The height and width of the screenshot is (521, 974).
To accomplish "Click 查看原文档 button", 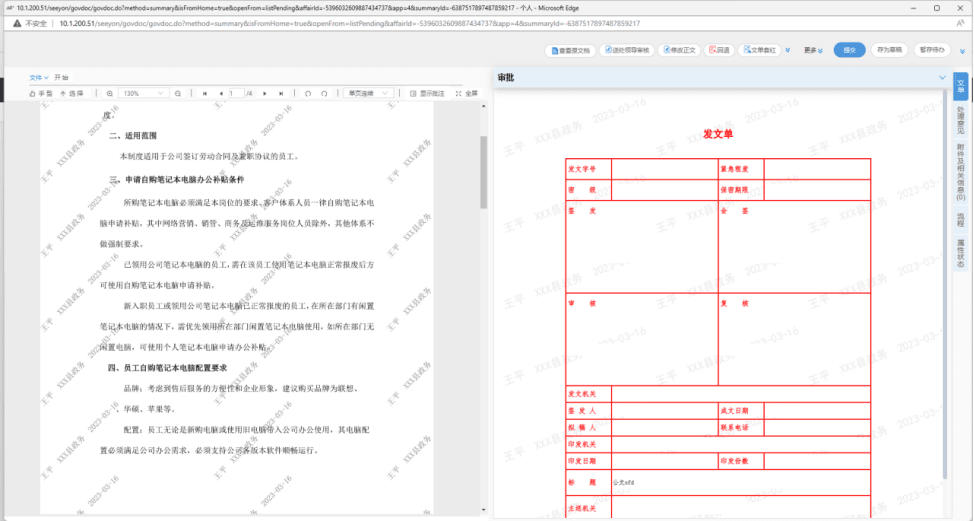I will click(570, 50).
